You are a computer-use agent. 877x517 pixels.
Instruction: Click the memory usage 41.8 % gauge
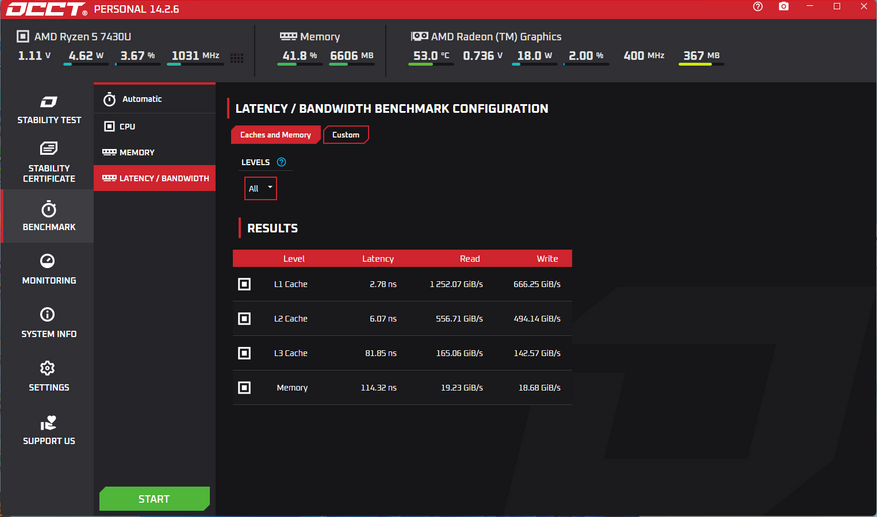[300, 57]
